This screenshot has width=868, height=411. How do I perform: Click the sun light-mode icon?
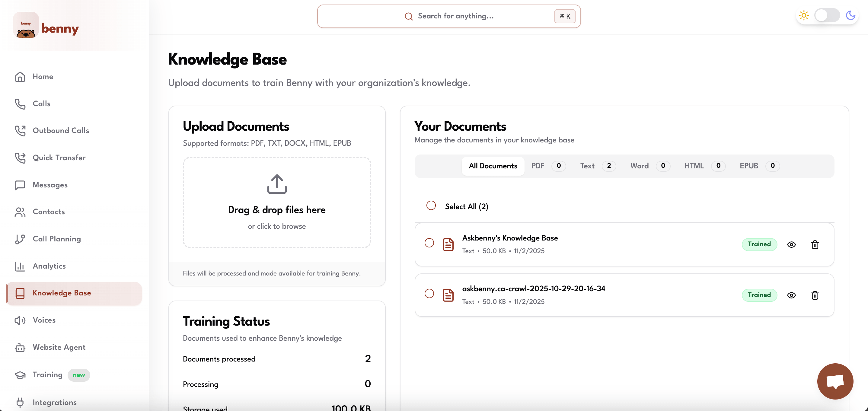pos(804,15)
